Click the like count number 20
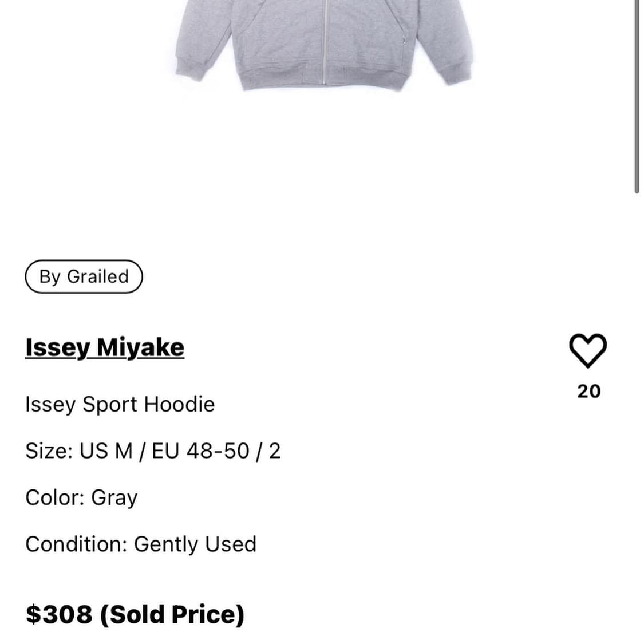 [x=588, y=392]
